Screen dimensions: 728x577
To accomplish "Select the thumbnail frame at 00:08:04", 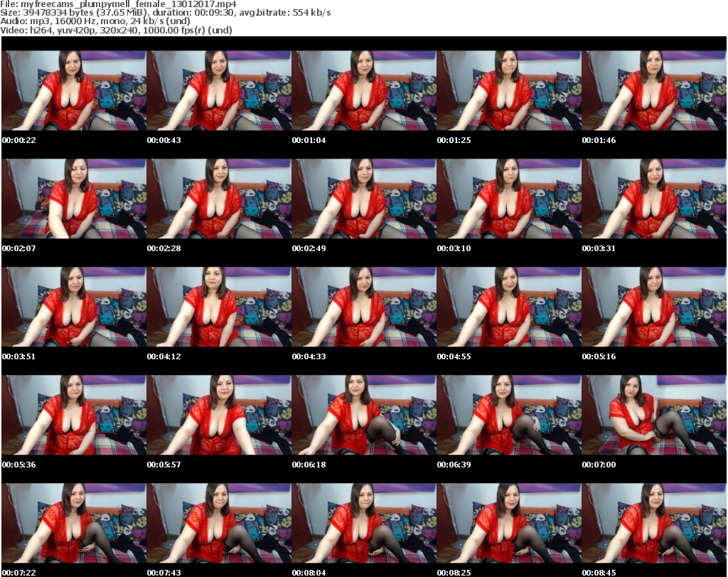I will (364, 523).
